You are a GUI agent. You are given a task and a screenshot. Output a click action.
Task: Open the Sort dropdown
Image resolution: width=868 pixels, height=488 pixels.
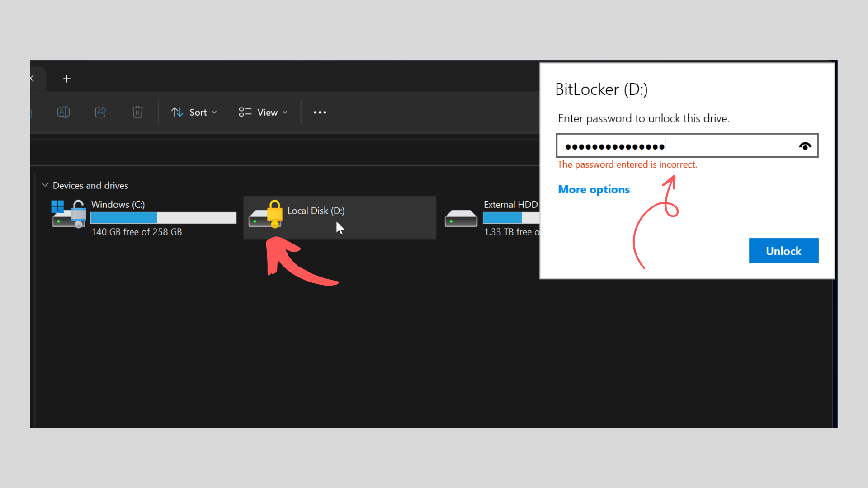tap(194, 113)
